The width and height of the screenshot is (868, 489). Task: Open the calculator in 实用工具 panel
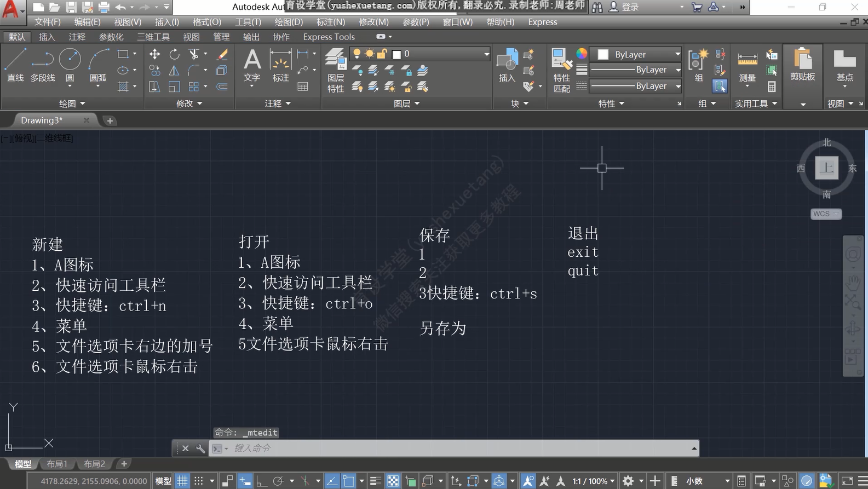(772, 87)
